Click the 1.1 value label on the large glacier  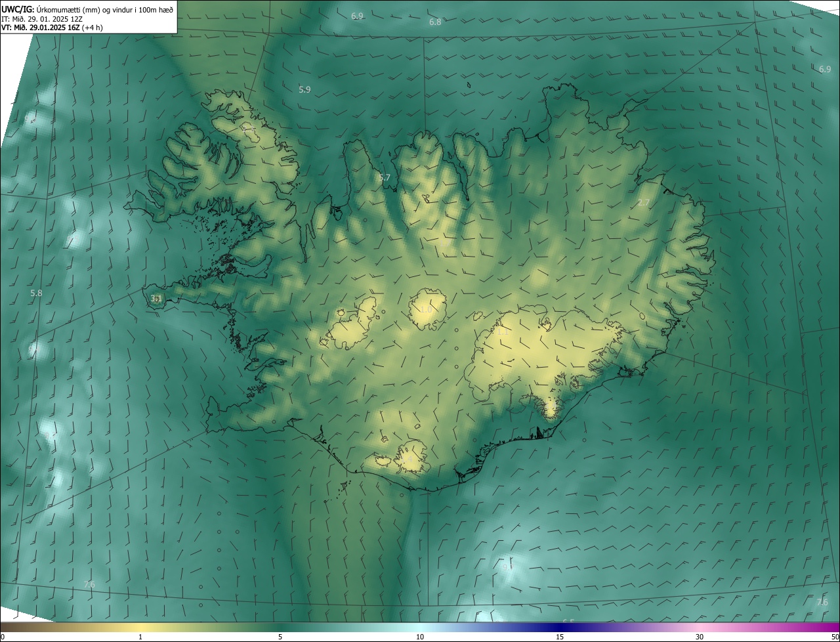pos(502,332)
